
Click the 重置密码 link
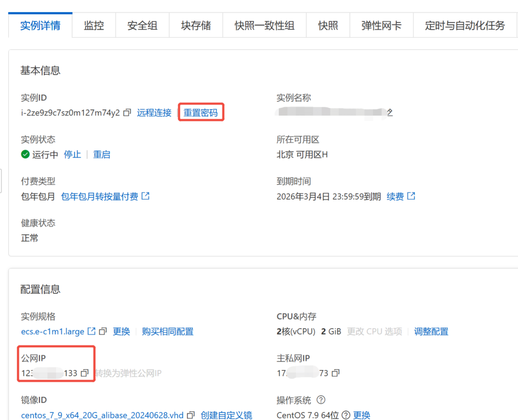click(200, 113)
